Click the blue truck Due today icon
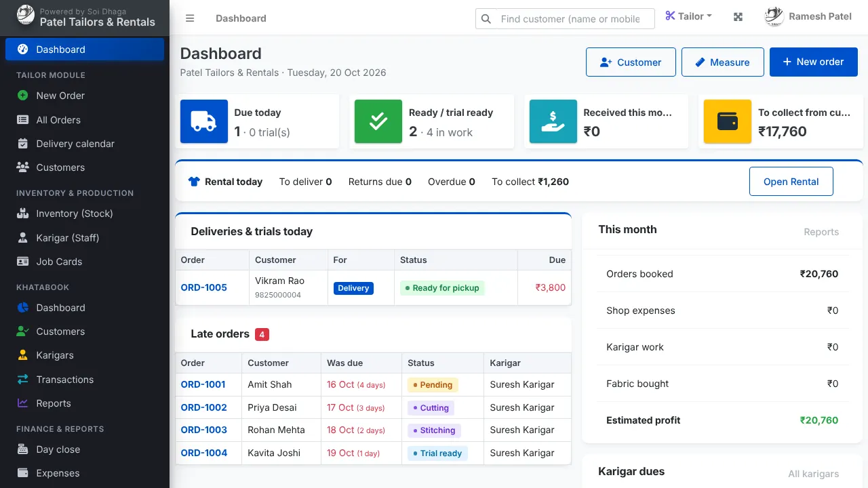Screen dimensions: 868x488 [203, 121]
